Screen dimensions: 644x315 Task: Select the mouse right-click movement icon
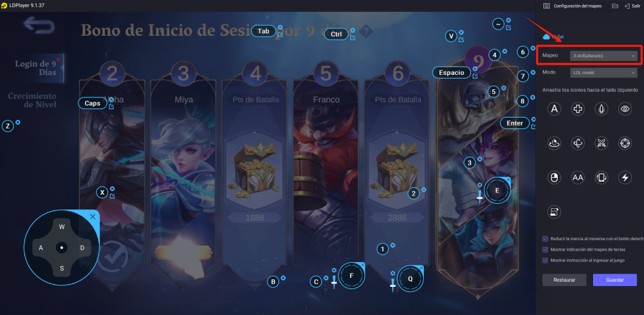point(555,178)
